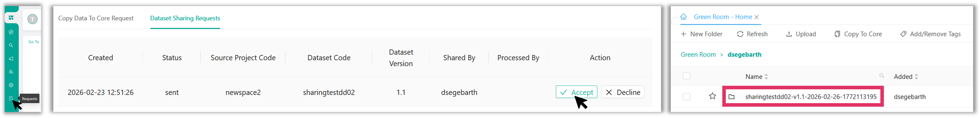Check the checkbox next to the sharingtestdd02 folder
980x118 pixels.
pos(687,97)
